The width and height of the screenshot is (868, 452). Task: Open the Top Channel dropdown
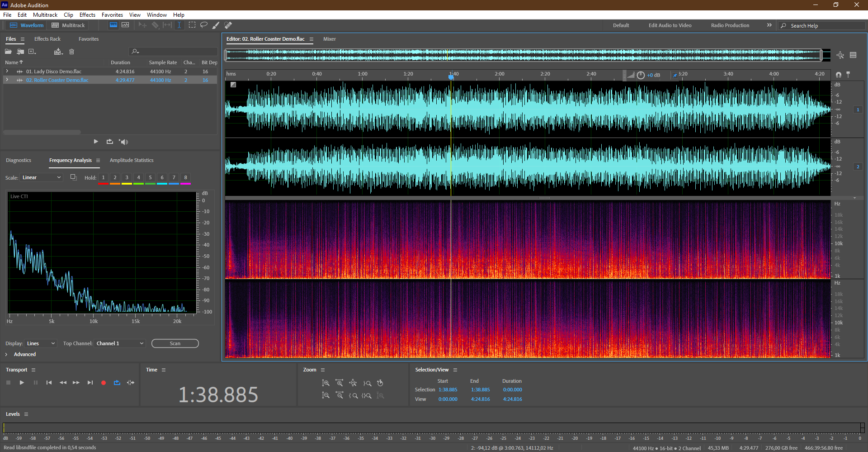120,343
